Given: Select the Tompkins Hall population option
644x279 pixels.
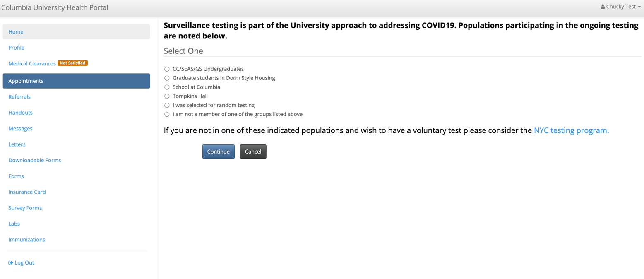Looking at the screenshot, I should point(167,96).
